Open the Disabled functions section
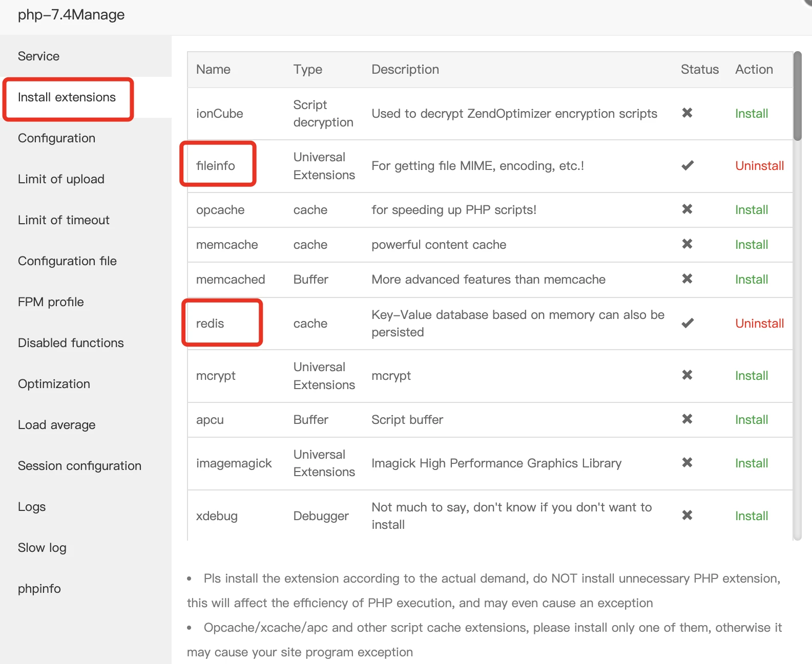 [71, 343]
